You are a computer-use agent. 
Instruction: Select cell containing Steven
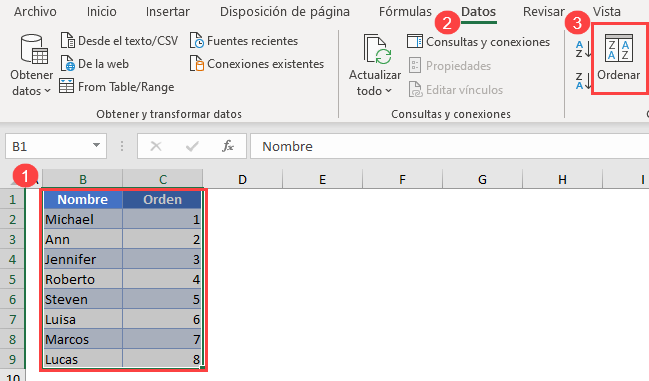[x=83, y=300]
